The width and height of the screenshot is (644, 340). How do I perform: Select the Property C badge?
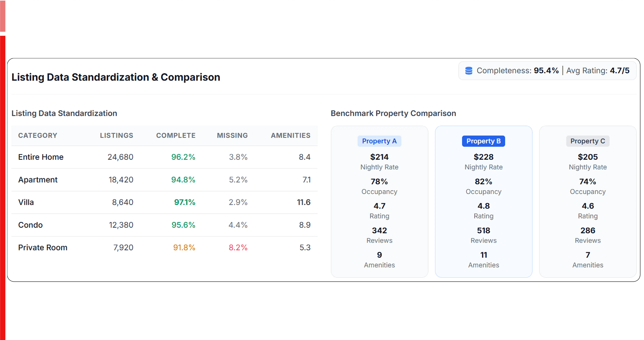coord(588,141)
